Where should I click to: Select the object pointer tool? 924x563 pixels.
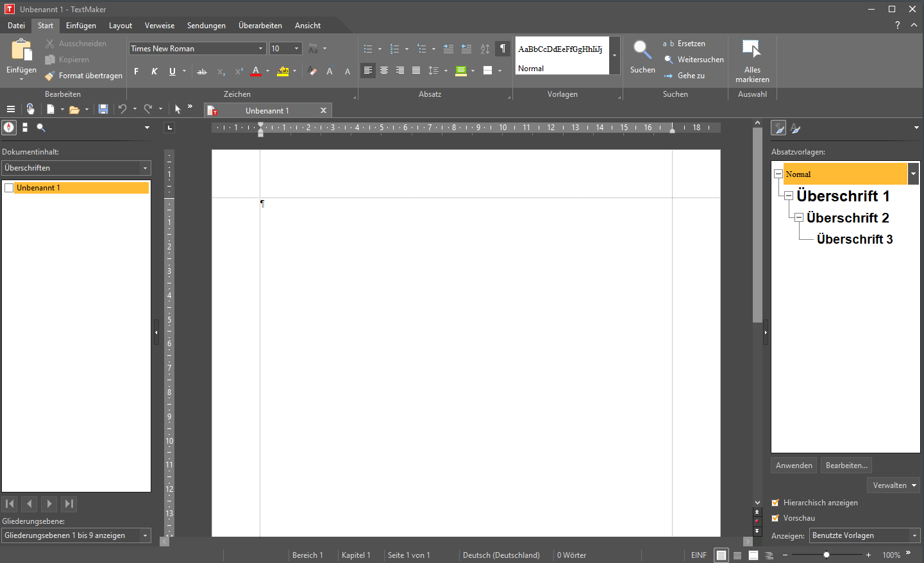point(178,110)
